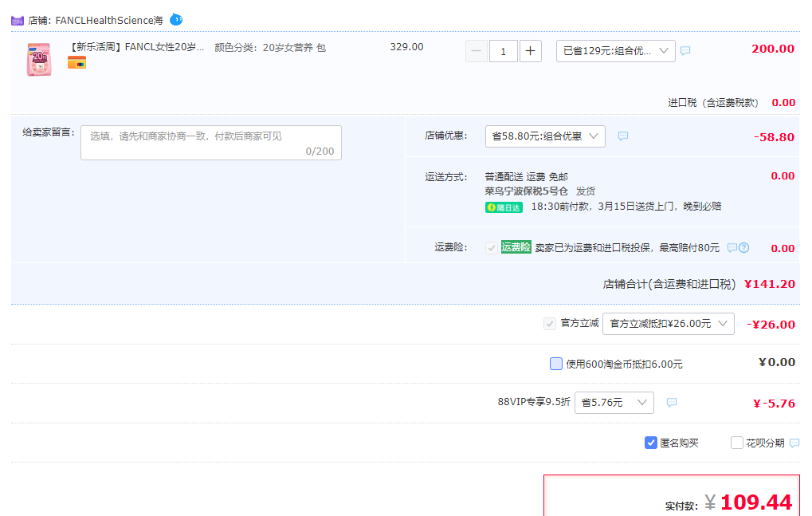
Task: Expand the 省58.80元:组合优惠 store discount dropdown
Action: coord(545,136)
